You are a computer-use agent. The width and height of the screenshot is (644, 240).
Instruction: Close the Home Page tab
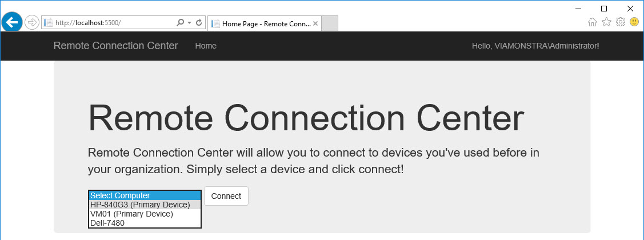[315, 23]
